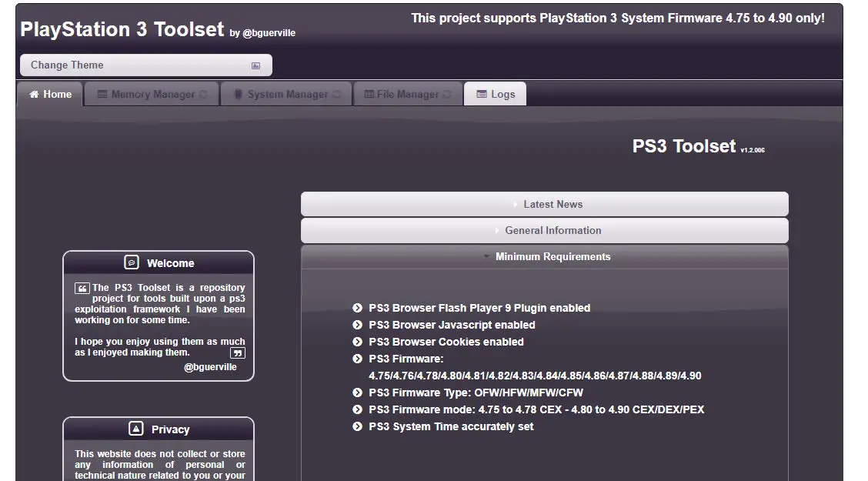Click the Privacy panel header
868x481 pixels.
click(159, 429)
